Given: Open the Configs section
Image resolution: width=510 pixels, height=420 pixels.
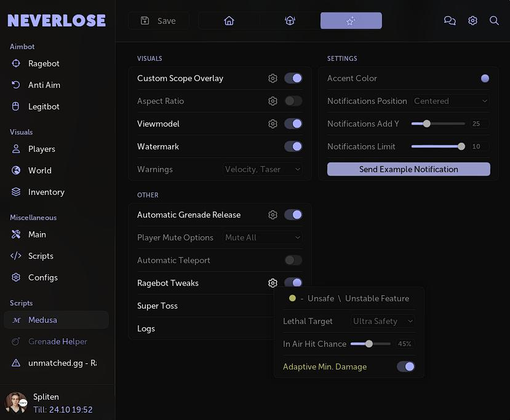Looking at the screenshot, I should pos(42,278).
